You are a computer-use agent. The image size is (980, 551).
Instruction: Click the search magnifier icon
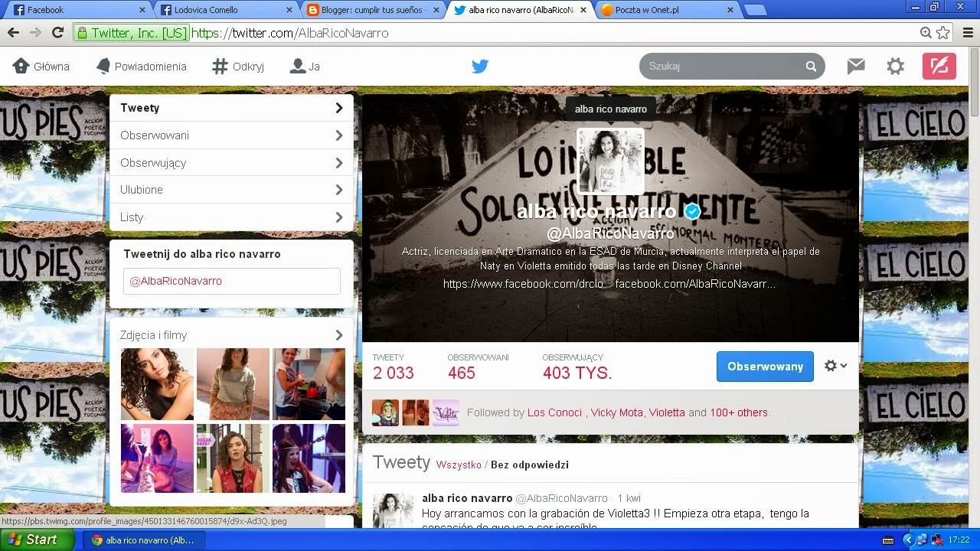pyautogui.click(x=811, y=67)
